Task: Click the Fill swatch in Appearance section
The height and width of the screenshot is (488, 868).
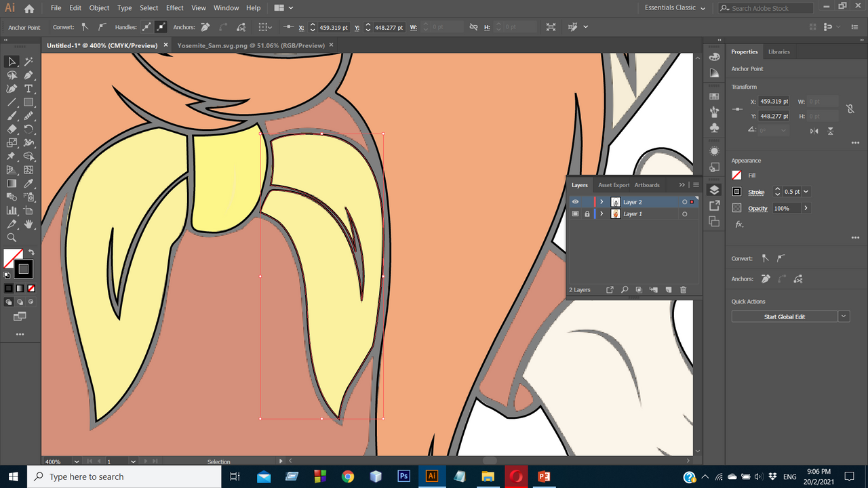Action: (737, 176)
